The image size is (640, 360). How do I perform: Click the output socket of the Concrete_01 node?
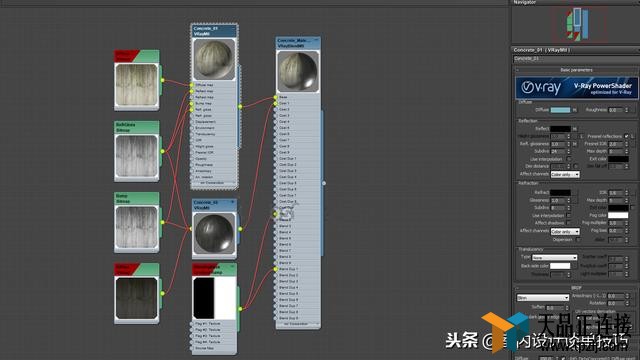tap(240, 107)
